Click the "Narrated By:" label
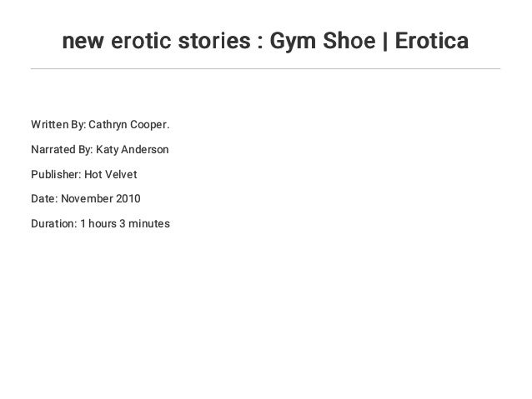This screenshot has height=399, width=532. pos(61,151)
